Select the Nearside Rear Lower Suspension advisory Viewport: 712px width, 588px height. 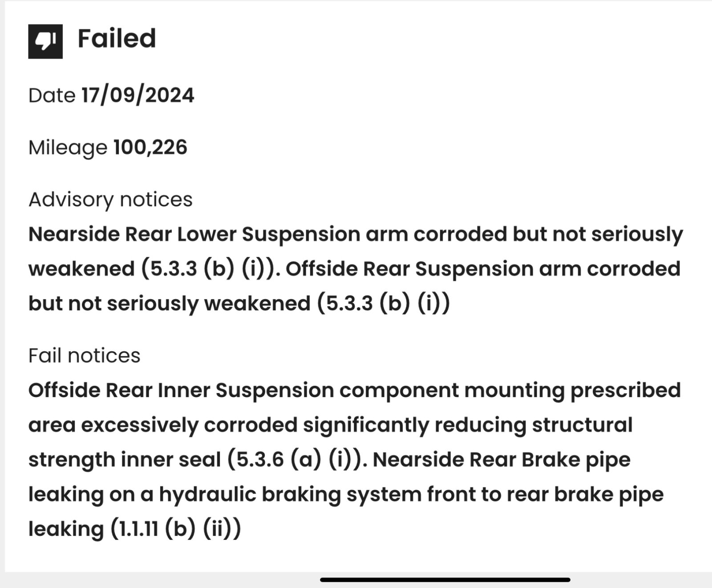pyautogui.click(x=356, y=251)
